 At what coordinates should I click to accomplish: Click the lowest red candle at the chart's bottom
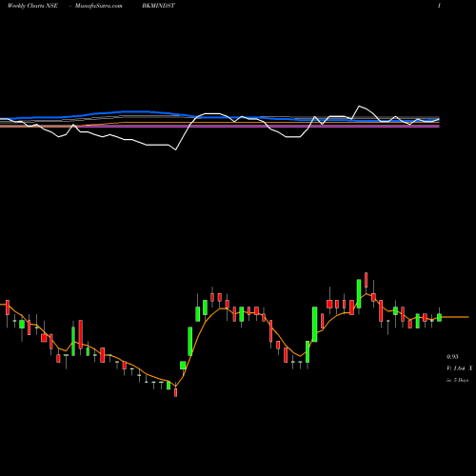pos(176,392)
